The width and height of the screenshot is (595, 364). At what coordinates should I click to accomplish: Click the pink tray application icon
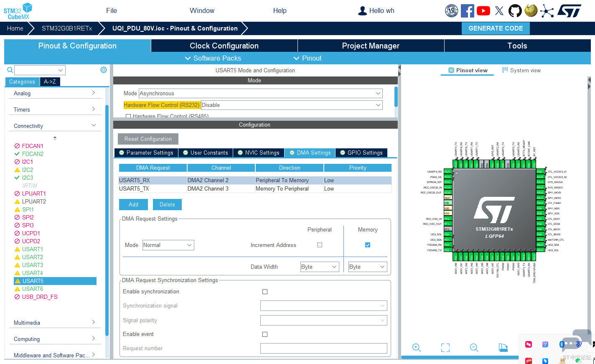[x=529, y=344]
